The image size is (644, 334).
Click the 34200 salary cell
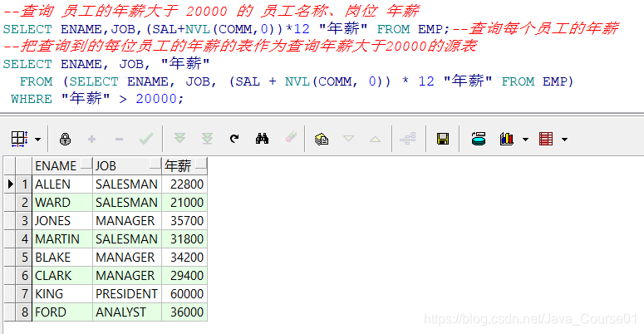[184, 258]
